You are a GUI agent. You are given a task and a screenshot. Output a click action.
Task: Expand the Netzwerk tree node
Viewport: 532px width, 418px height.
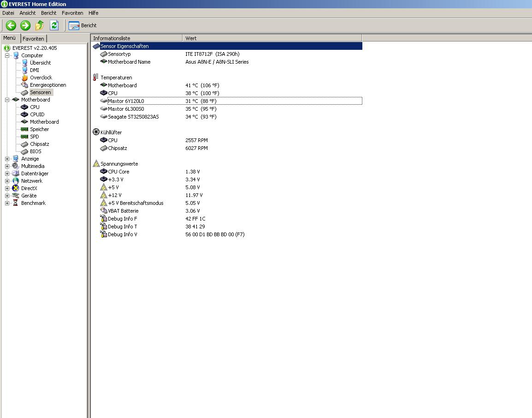click(x=7, y=181)
